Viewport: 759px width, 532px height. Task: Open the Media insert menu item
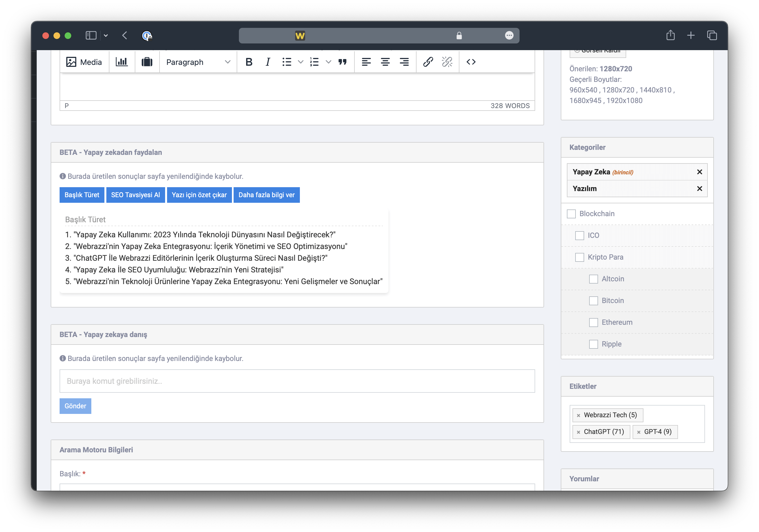click(x=84, y=62)
